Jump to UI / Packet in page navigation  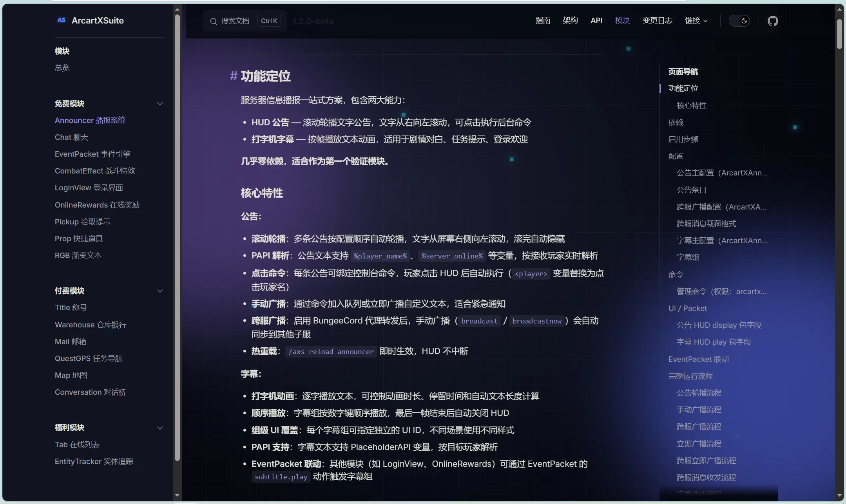[687, 308]
